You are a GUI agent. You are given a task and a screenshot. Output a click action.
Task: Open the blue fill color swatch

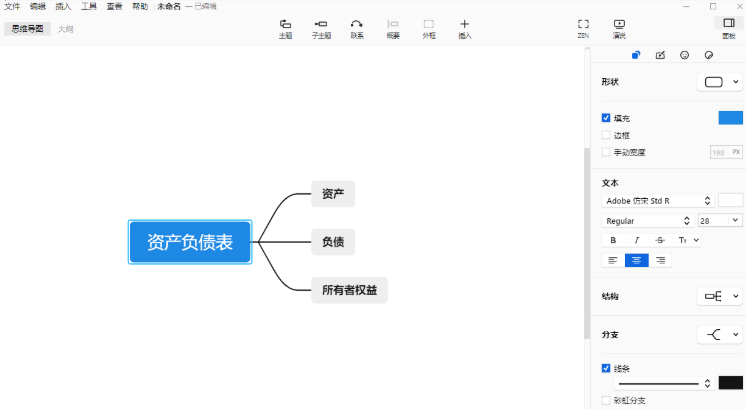click(x=731, y=118)
